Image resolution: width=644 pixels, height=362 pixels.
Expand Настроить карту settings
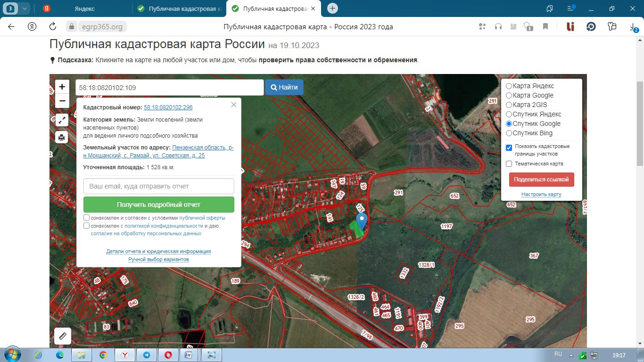[x=541, y=195]
